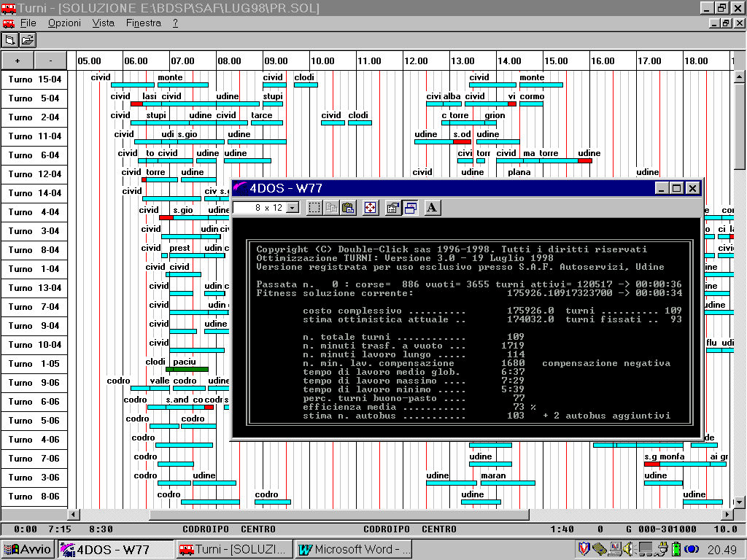This screenshot has width=747, height=560.
Task: Open the Finestra menu
Action: (144, 23)
